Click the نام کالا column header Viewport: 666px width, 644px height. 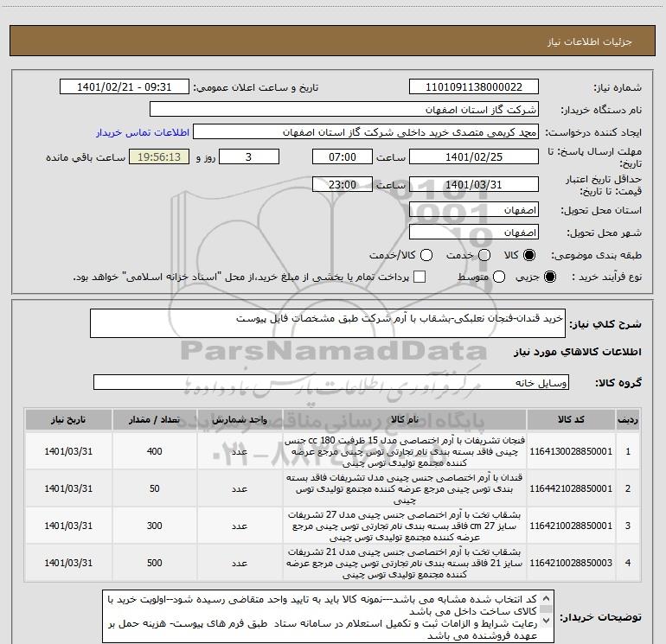pyautogui.click(x=405, y=419)
